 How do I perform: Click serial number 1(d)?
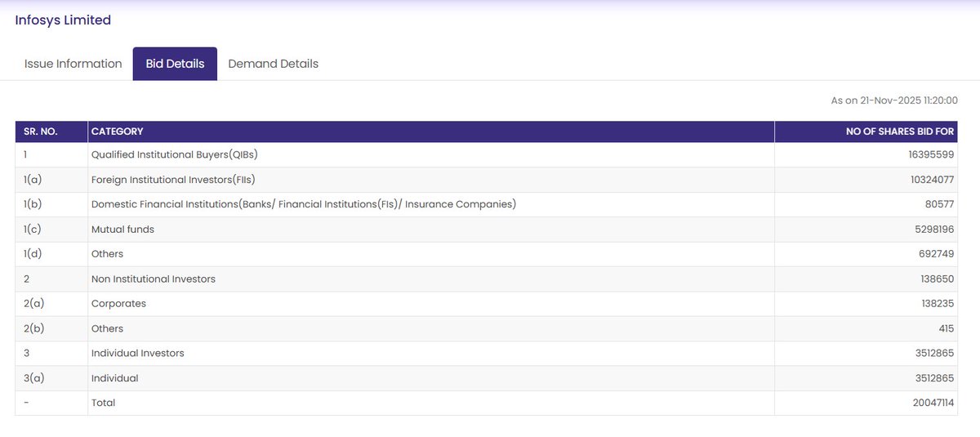(33, 254)
